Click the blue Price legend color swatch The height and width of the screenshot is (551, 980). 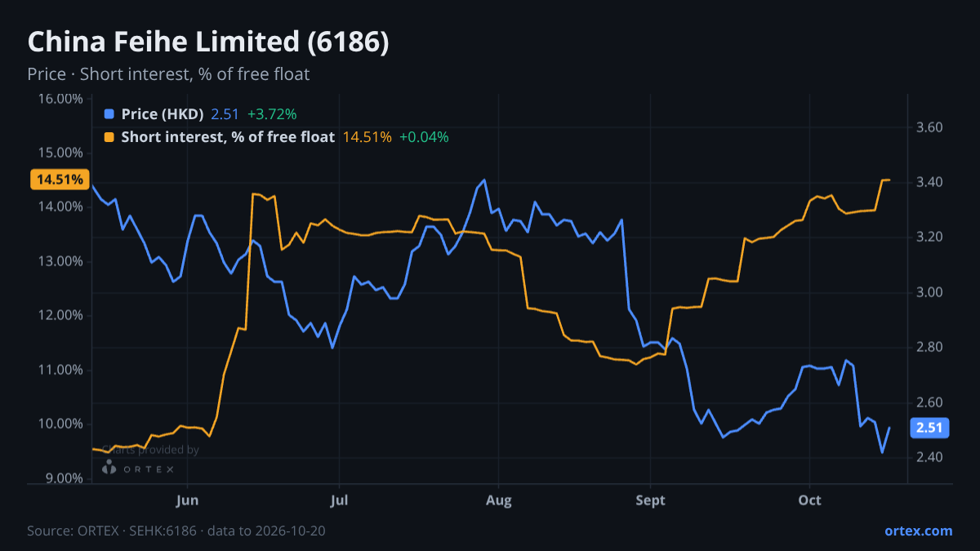pyautogui.click(x=109, y=114)
